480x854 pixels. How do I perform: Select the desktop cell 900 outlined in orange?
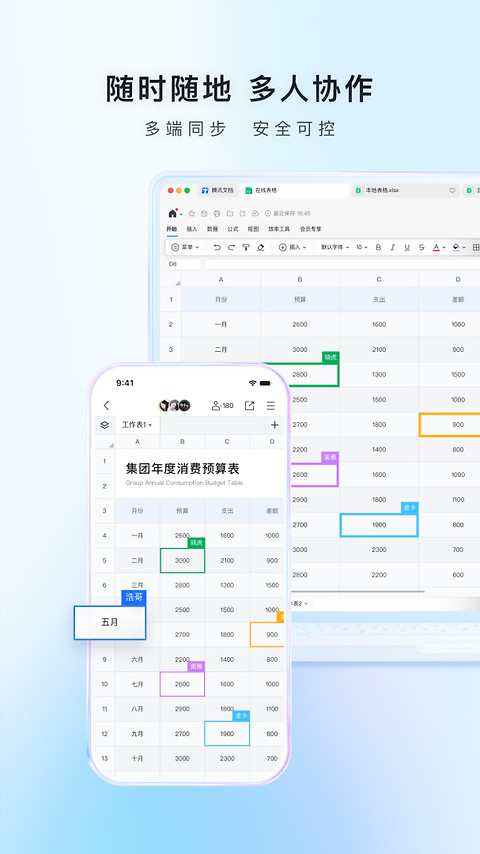449,424
